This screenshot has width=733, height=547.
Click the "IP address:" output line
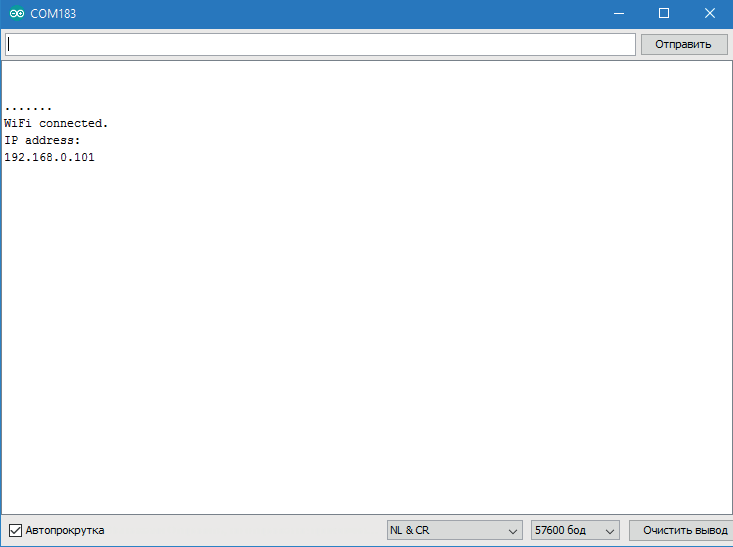pyautogui.click(x=42, y=140)
